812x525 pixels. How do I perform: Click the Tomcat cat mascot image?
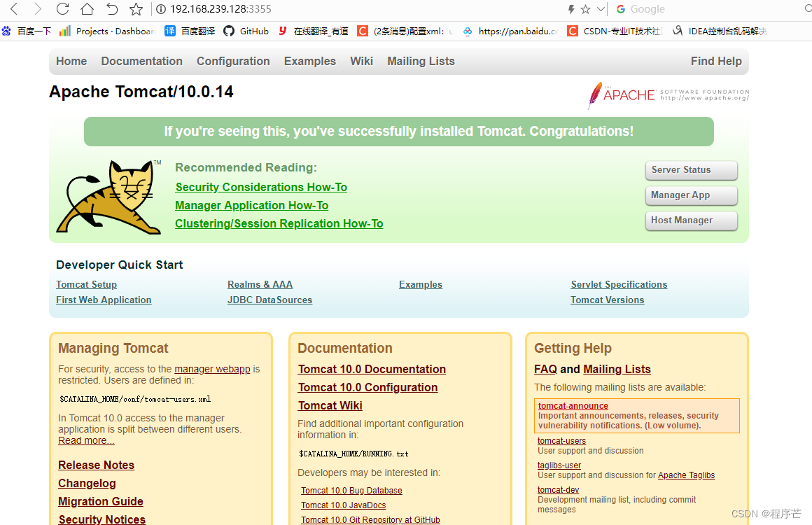[x=108, y=197]
